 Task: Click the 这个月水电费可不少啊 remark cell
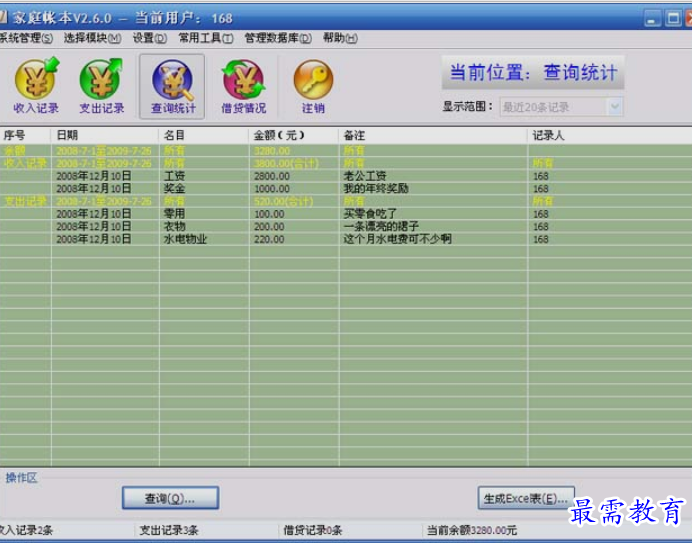coord(398,239)
